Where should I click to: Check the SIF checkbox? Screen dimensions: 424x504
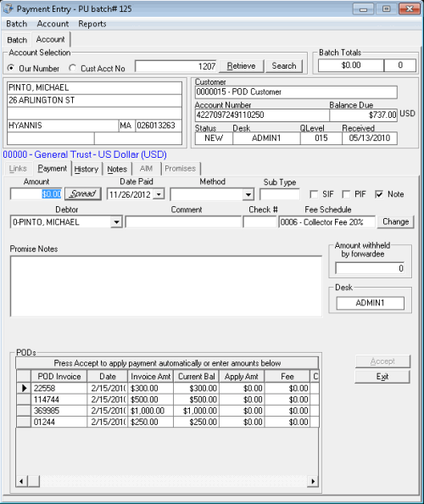point(314,194)
